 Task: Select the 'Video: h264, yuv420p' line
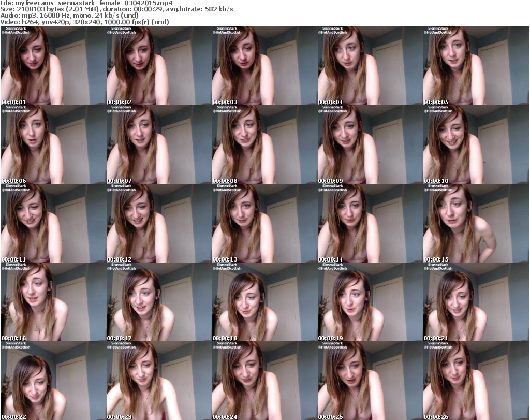point(84,22)
